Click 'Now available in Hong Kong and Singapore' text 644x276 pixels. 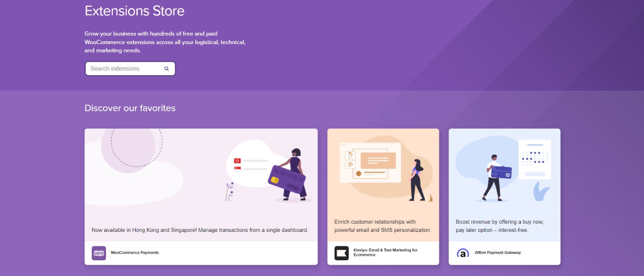click(200, 230)
